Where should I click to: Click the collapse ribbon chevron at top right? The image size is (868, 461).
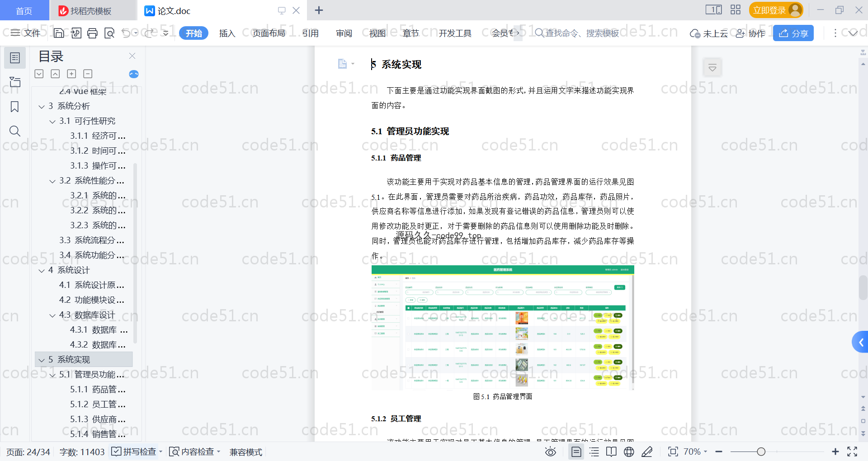(853, 33)
